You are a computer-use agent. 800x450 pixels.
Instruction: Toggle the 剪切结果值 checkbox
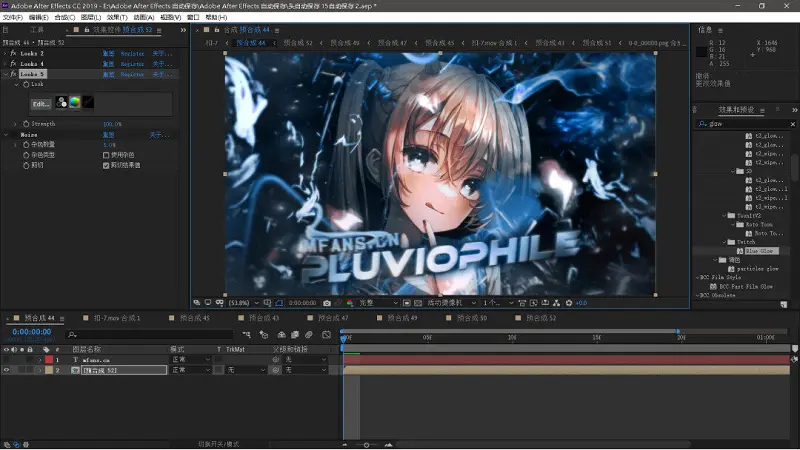[x=106, y=165]
